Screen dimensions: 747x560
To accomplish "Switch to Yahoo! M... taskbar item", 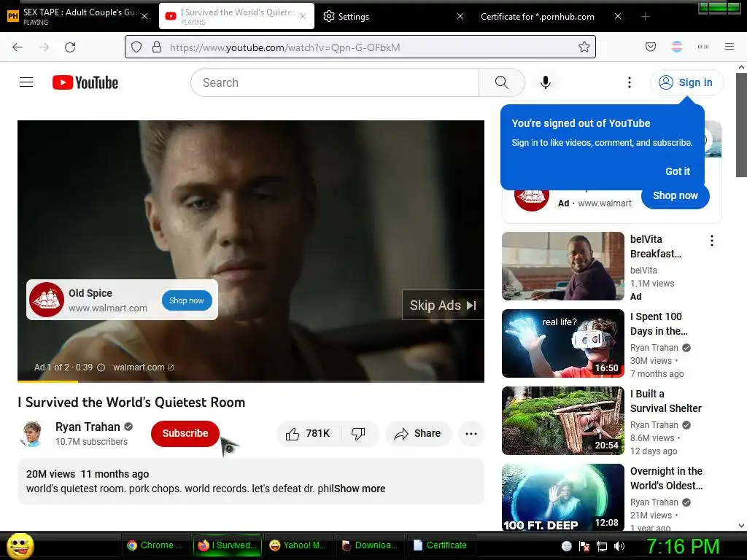I will pyautogui.click(x=298, y=545).
